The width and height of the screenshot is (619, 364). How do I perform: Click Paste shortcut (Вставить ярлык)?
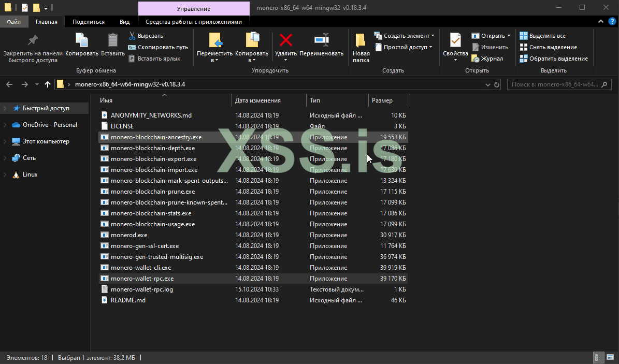click(x=154, y=59)
